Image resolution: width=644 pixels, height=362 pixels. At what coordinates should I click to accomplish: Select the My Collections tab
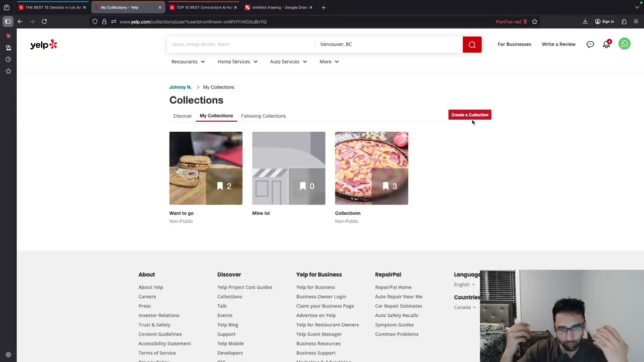point(216,116)
